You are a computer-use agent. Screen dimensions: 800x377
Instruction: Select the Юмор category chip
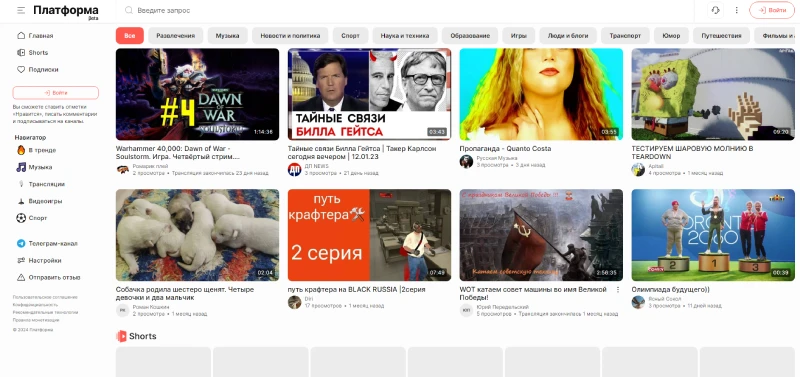click(671, 36)
